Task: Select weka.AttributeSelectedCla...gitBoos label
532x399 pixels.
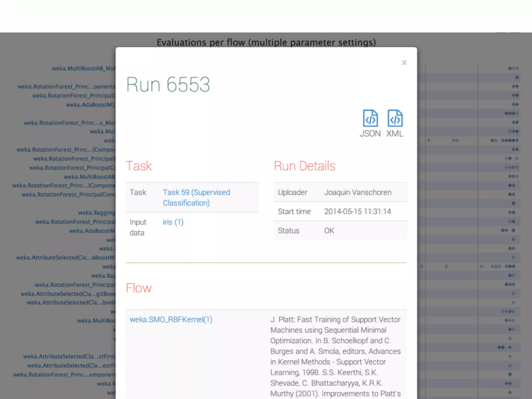Action: click(68, 294)
